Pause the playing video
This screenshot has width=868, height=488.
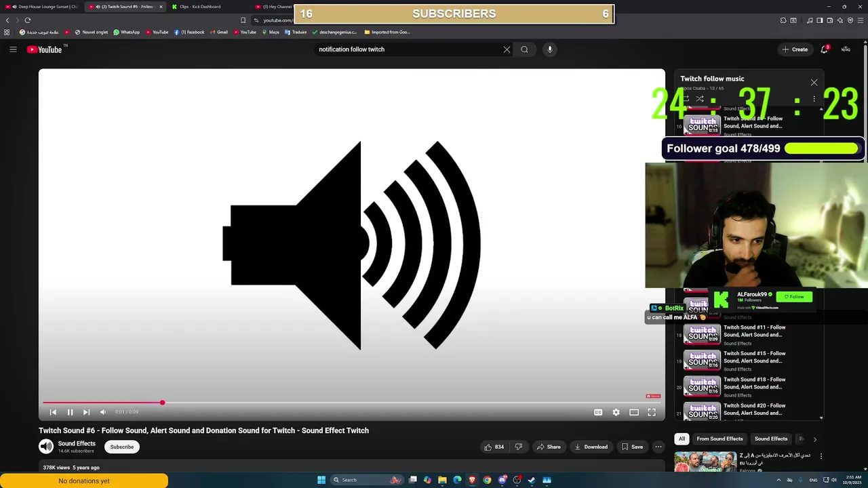pos(70,412)
